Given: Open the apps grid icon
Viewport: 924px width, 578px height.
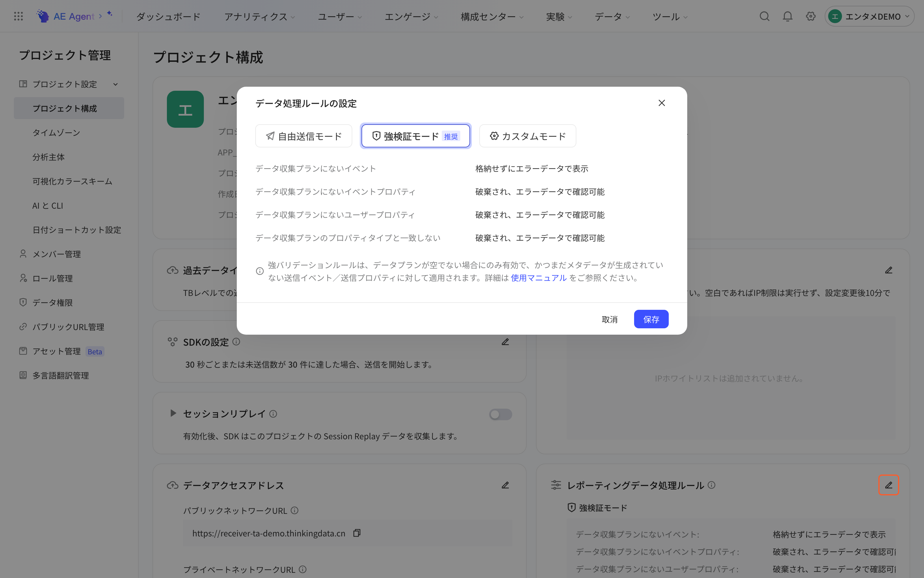Looking at the screenshot, I should pos(18,16).
